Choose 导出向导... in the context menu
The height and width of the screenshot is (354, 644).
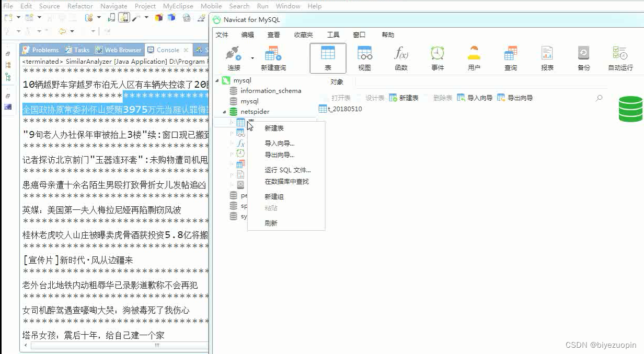pyautogui.click(x=286, y=155)
